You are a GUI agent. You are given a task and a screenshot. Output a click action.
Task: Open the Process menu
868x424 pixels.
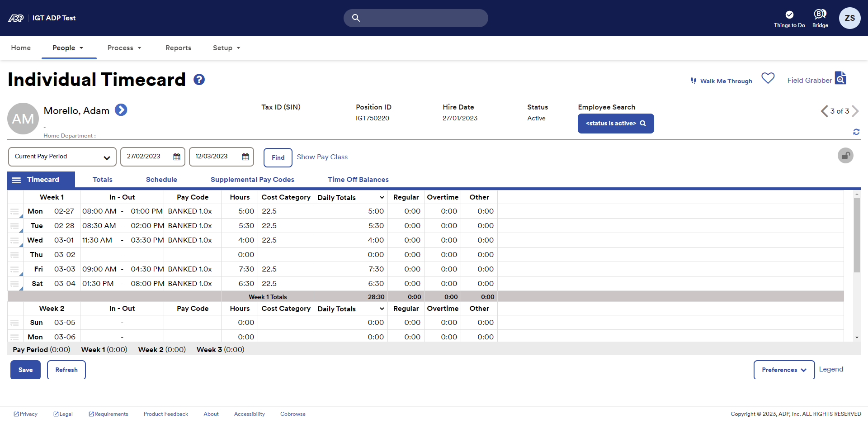pos(124,48)
